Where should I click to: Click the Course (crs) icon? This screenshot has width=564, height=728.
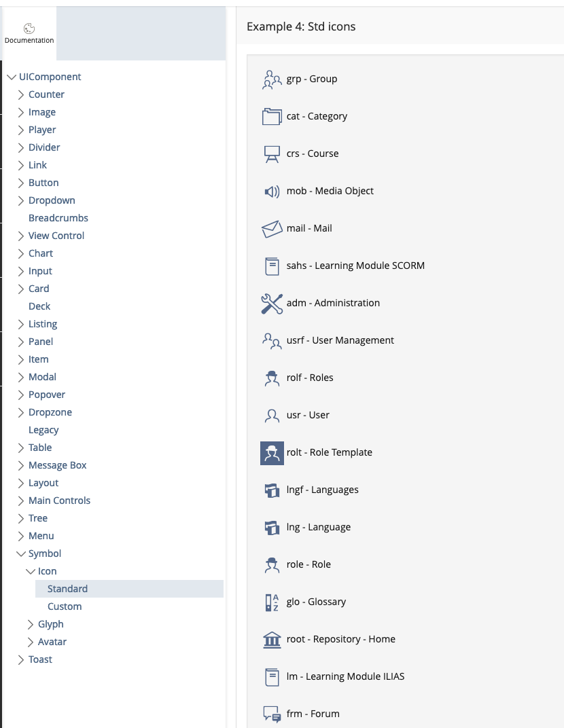pyautogui.click(x=272, y=154)
